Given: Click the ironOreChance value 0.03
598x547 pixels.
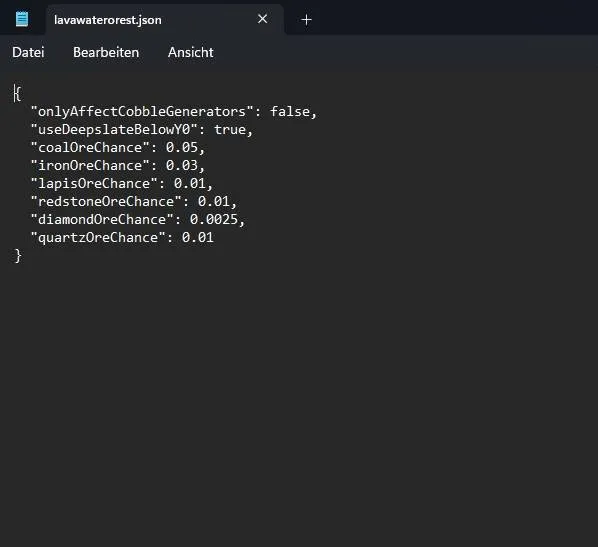Looking at the screenshot, I should pyautogui.click(x=182, y=165).
